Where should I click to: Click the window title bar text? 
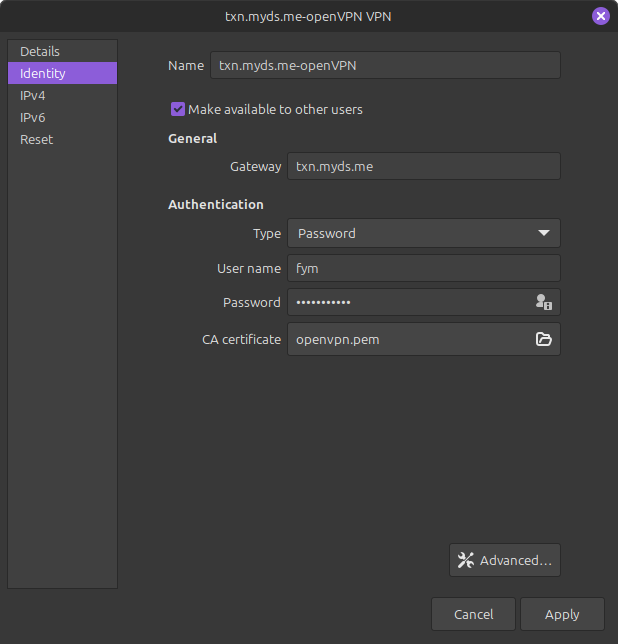(x=309, y=16)
